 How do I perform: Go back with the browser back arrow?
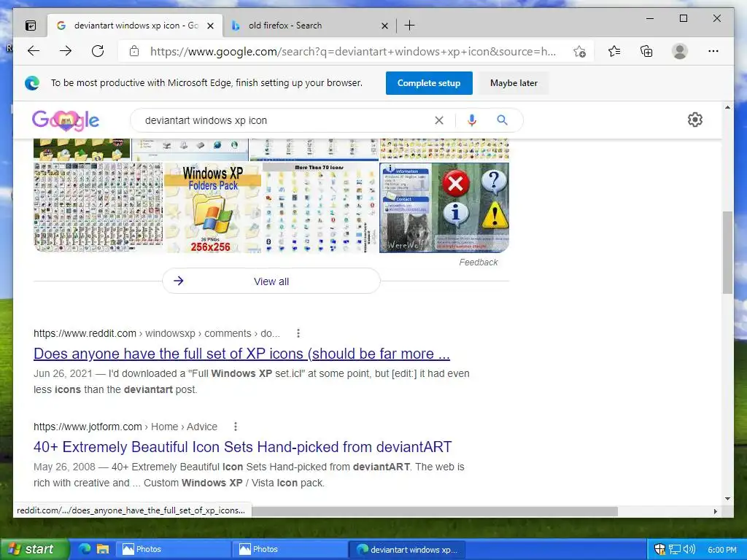coord(34,51)
